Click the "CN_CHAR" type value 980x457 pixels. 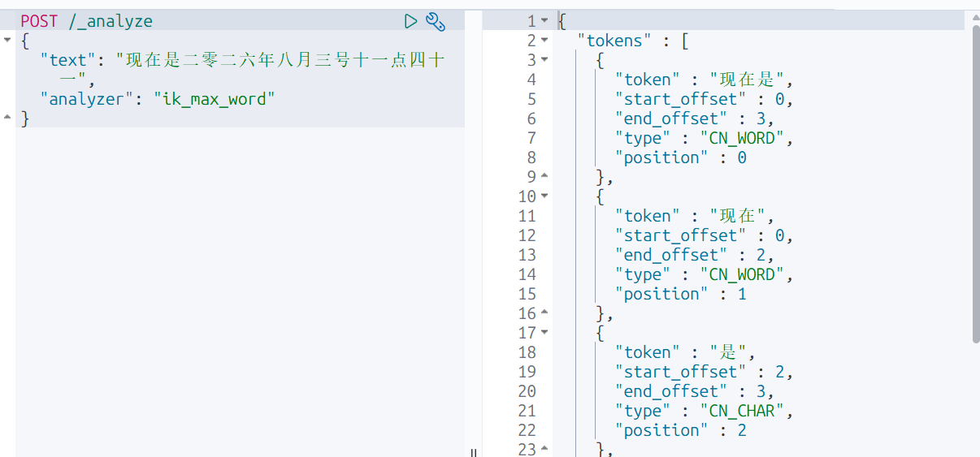coord(743,411)
